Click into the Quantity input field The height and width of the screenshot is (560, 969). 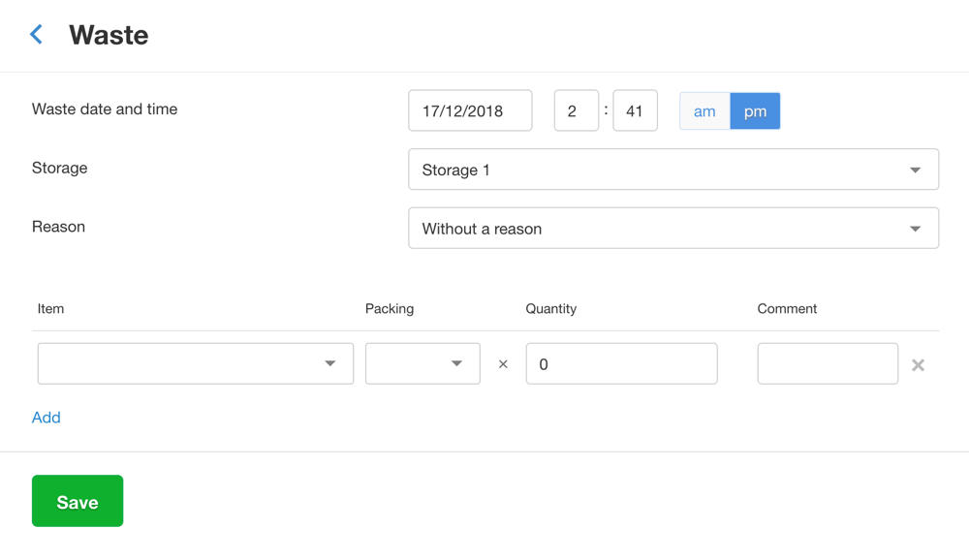click(x=621, y=363)
